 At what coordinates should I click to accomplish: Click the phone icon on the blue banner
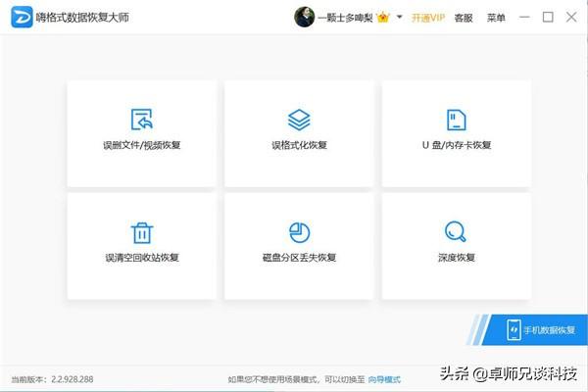(513, 329)
